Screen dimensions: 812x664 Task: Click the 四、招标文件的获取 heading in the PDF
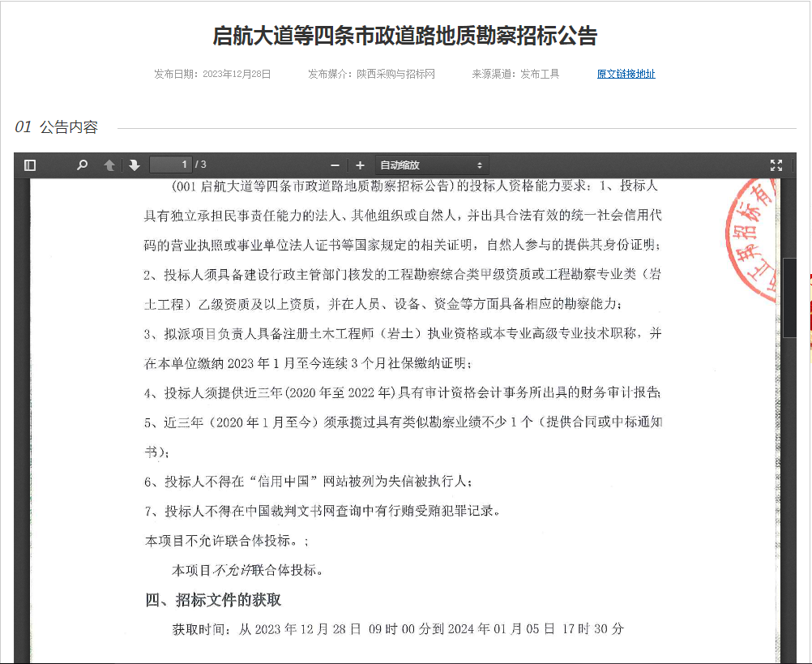tap(213, 600)
